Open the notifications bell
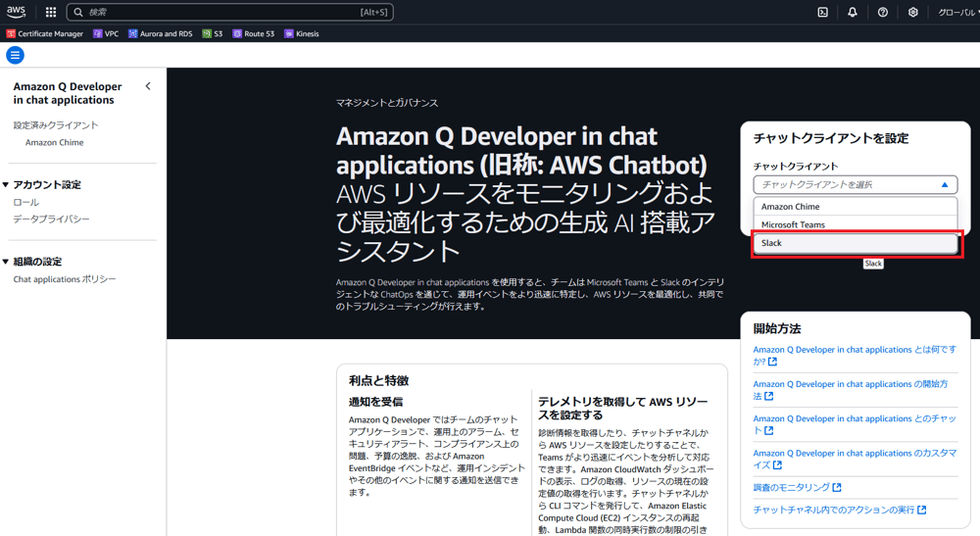 pos(853,12)
